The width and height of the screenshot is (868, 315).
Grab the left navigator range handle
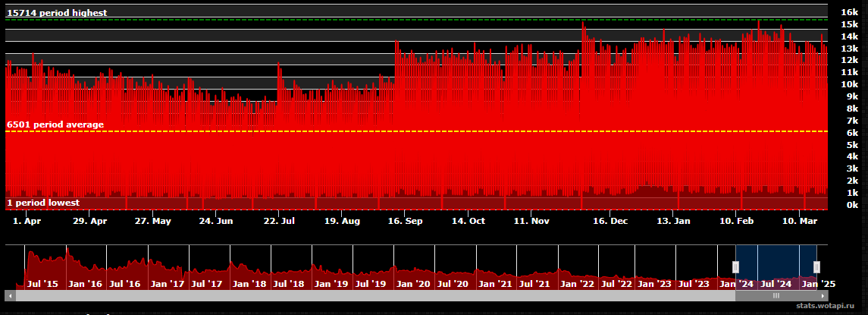click(735, 266)
